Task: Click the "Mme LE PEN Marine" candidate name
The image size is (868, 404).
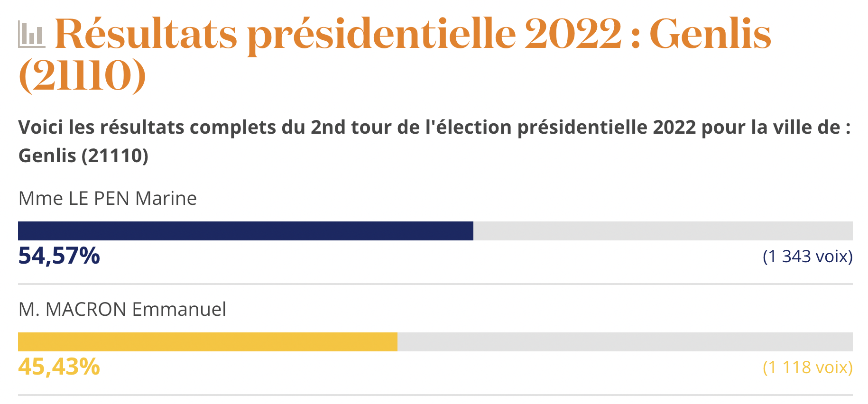Action: pos(107,198)
